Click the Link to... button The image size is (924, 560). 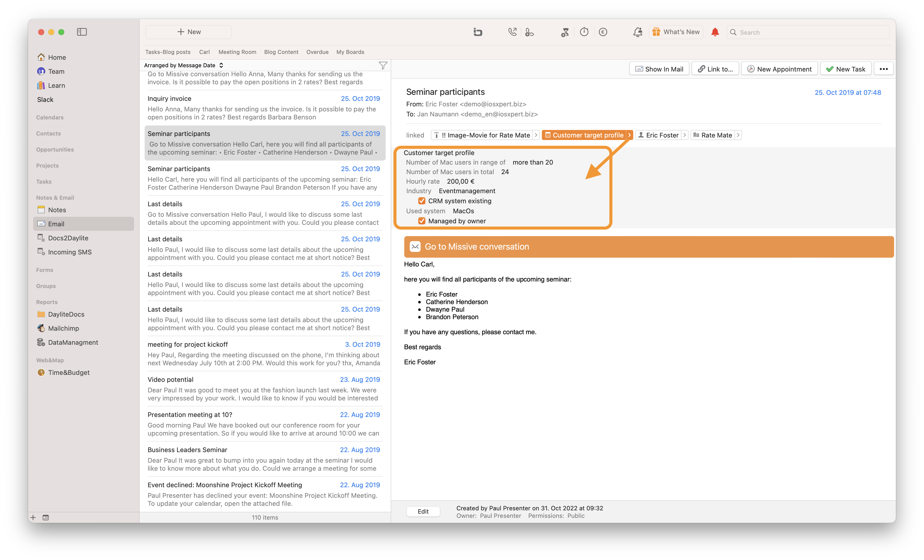click(715, 69)
